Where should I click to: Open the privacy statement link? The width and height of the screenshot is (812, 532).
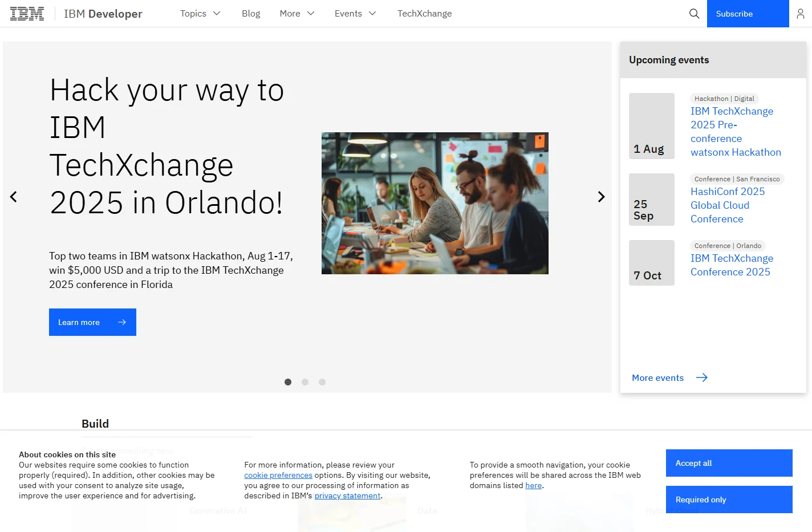point(347,496)
